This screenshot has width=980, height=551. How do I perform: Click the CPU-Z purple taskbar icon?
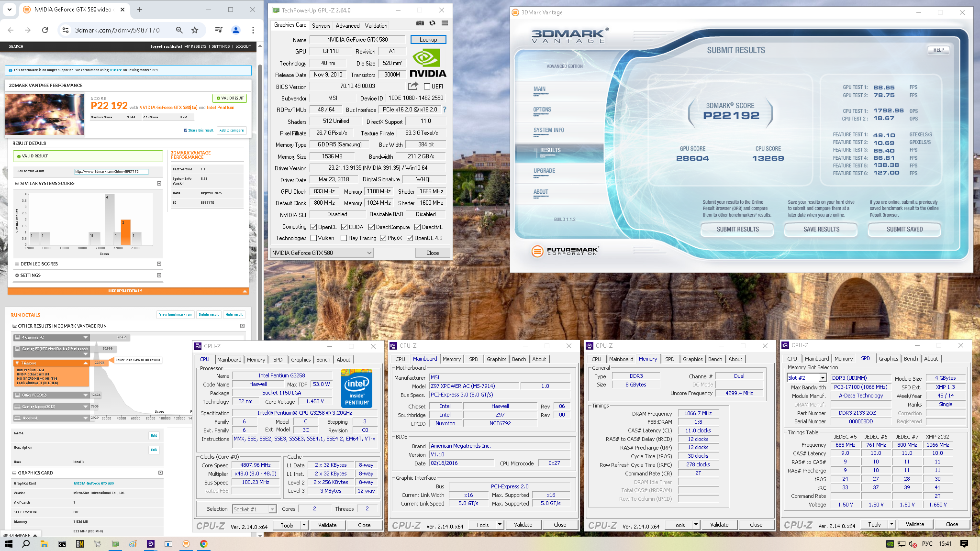coord(151,544)
